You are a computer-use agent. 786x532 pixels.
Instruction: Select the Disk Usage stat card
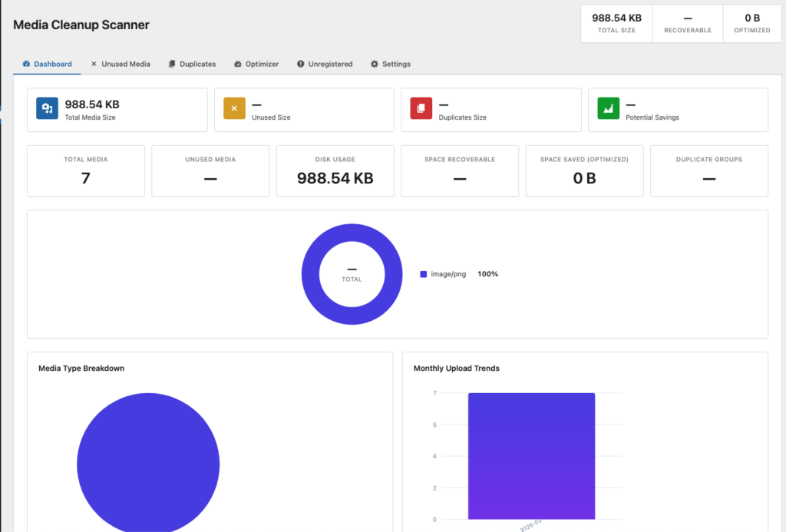click(x=335, y=170)
